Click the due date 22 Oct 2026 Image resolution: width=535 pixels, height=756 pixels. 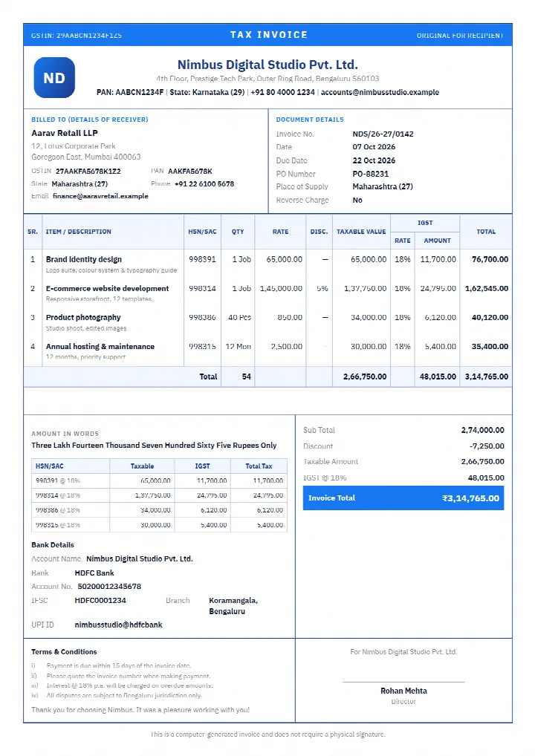coord(374,160)
